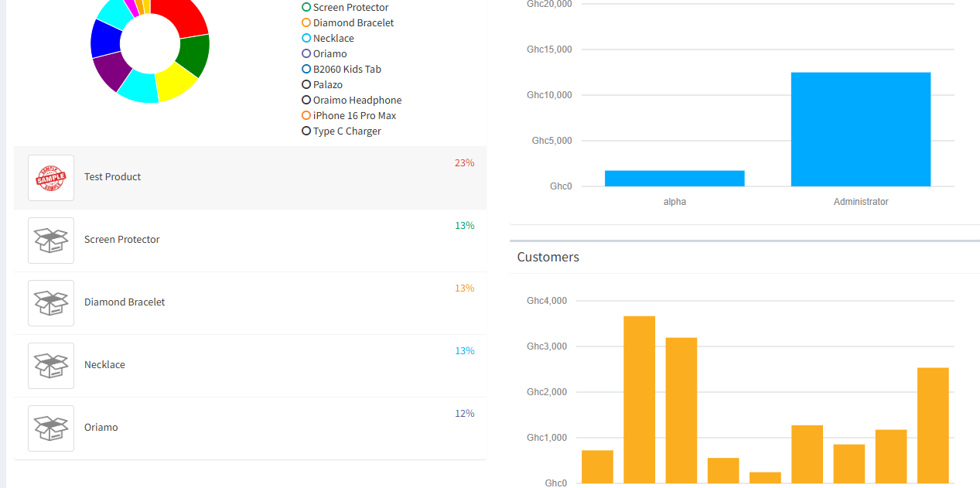This screenshot has width=980, height=488.
Task: Click "Screen Protector" name in the product list
Action: pos(122,240)
